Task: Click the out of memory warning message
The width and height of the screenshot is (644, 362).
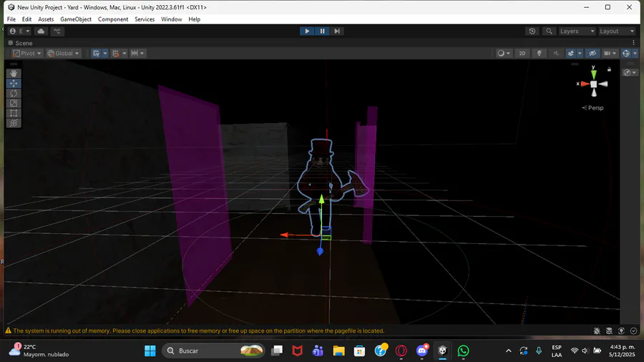Action: (x=199, y=331)
